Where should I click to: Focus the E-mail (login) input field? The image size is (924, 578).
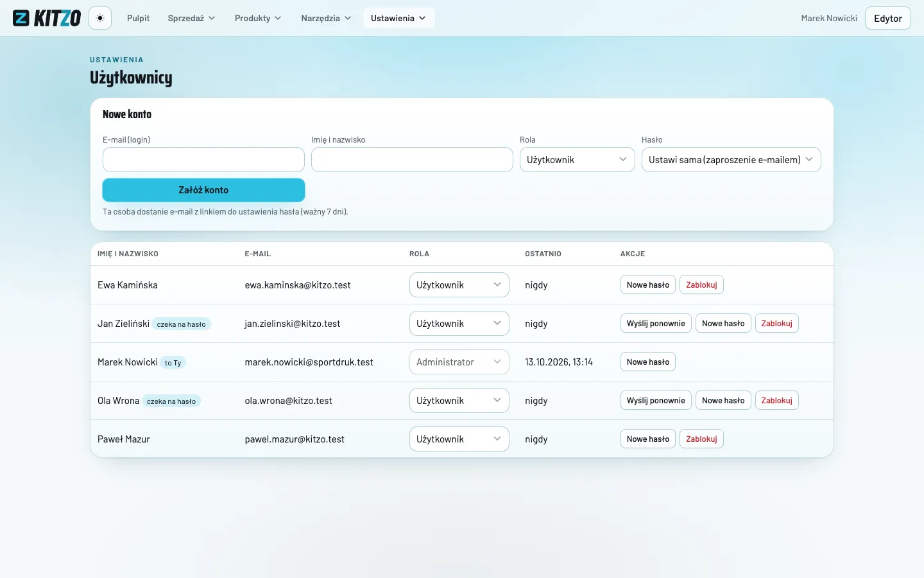[x=203, y=160]
